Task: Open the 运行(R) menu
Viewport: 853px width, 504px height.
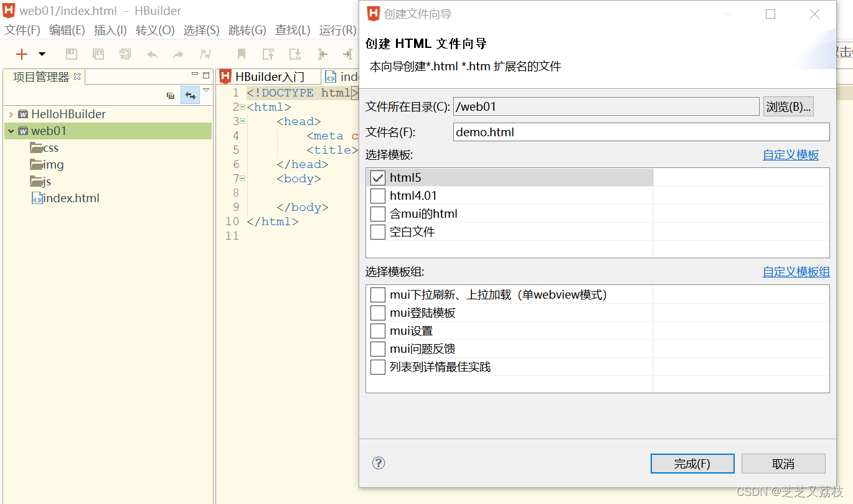Action: tap(338, 30)
